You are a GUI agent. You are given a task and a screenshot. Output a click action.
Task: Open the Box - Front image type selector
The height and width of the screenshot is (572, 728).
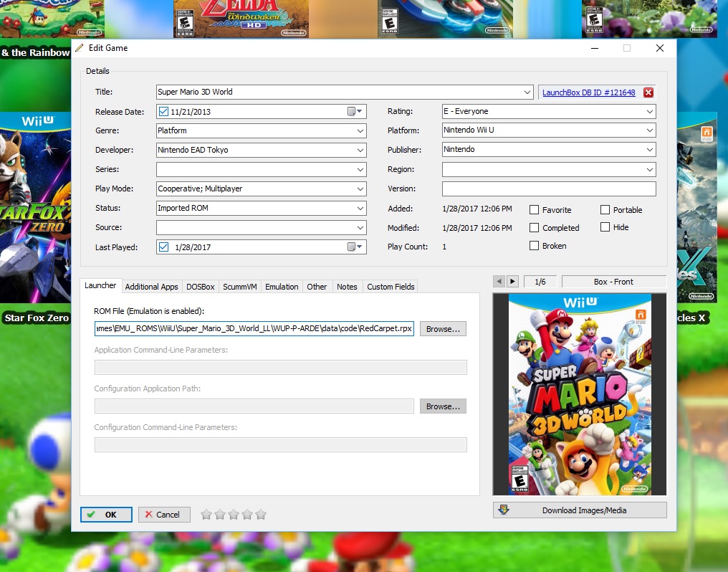click(614, 282)
